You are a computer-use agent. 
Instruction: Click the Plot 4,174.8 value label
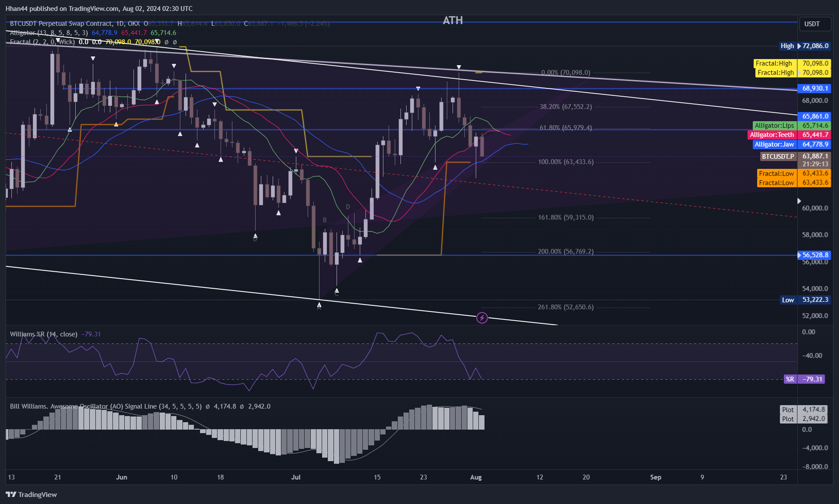(x=804, y=409)
